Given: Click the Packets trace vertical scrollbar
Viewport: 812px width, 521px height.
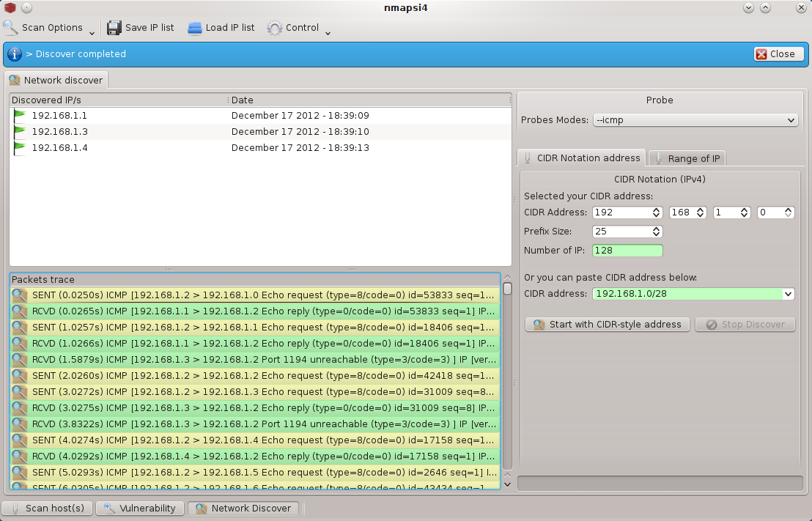Looking at the screenshot, I should point(507,381).
